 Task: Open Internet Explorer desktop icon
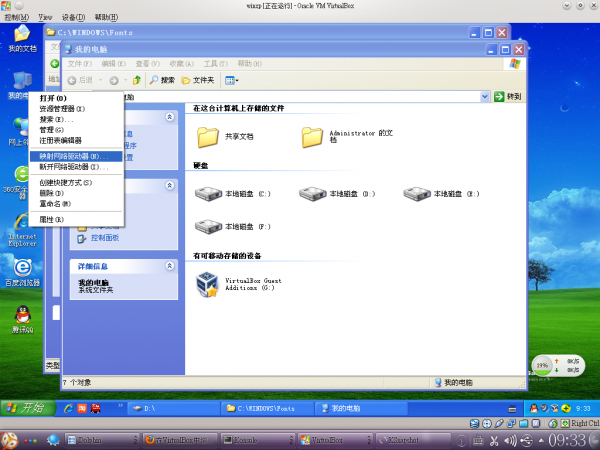tap(22, 230)
